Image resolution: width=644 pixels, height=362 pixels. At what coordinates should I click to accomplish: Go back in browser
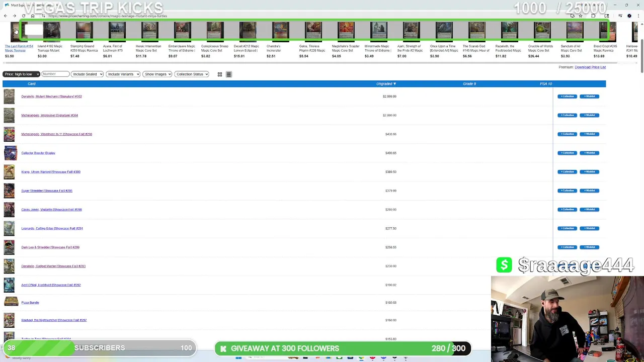pos(6,16)
